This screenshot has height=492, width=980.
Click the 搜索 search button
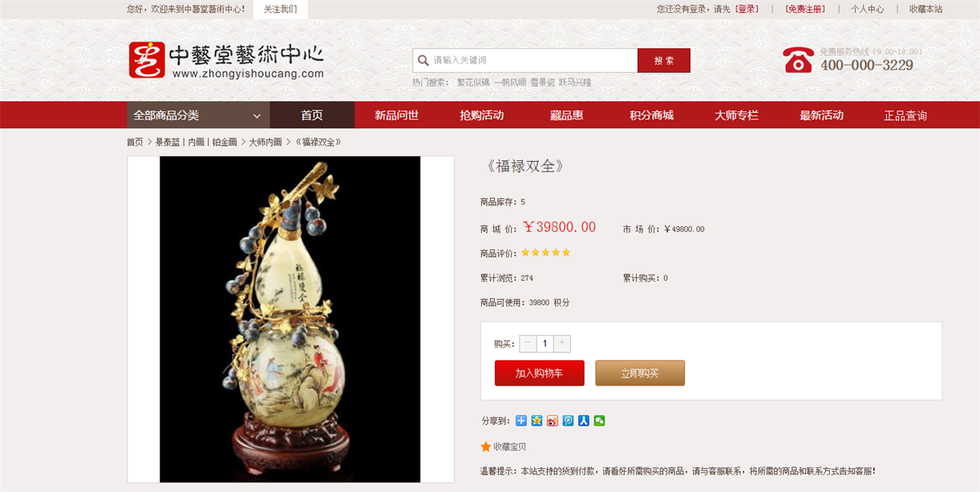coord(664,60)
